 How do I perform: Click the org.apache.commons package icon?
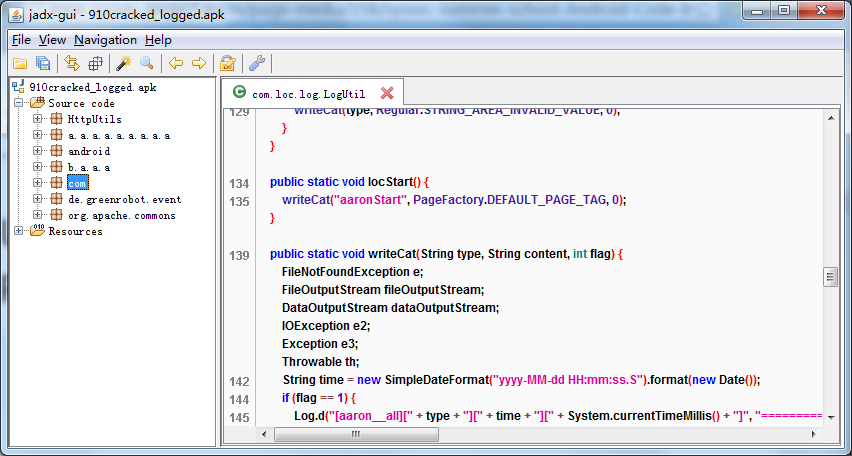coord(57,215)
